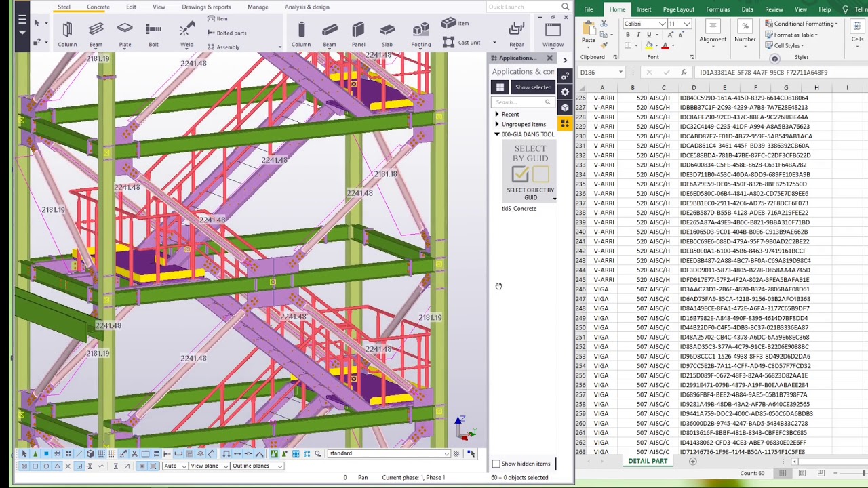This screenshot has width=868, height=488.
Task: Select the Steel Beam tool
Action: coord(96,34)
